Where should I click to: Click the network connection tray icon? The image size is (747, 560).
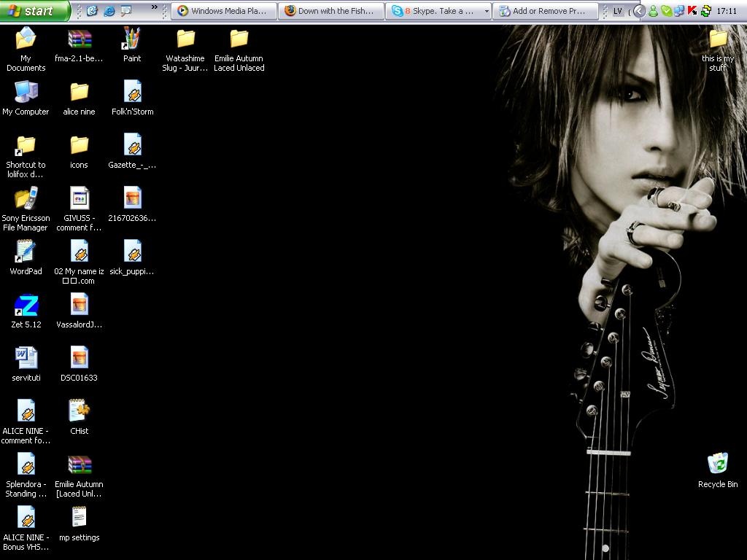click(679, 11)
